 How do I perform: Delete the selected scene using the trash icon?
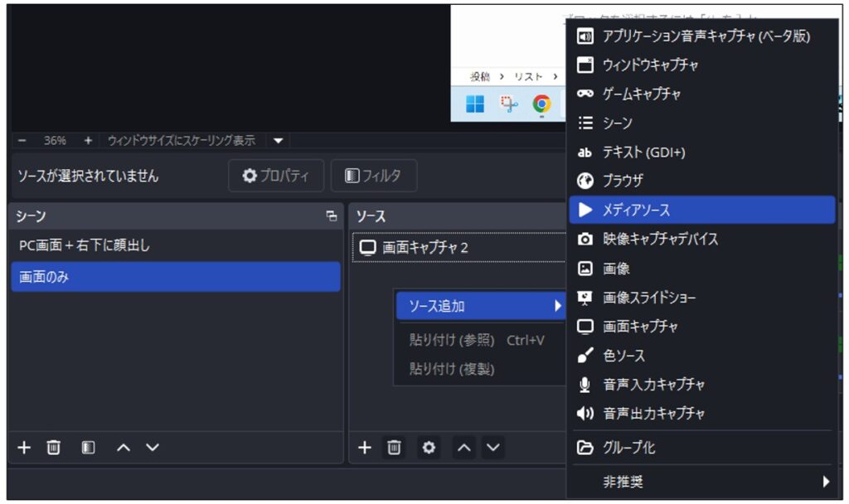click(x=53, y=448)
